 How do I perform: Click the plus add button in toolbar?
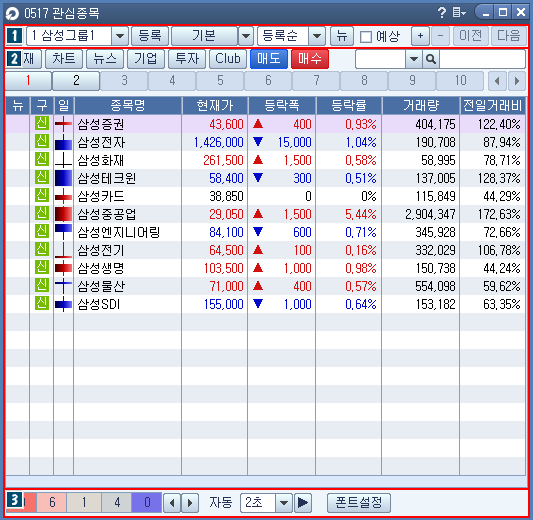pyautogui.click(x=420, y=36)
